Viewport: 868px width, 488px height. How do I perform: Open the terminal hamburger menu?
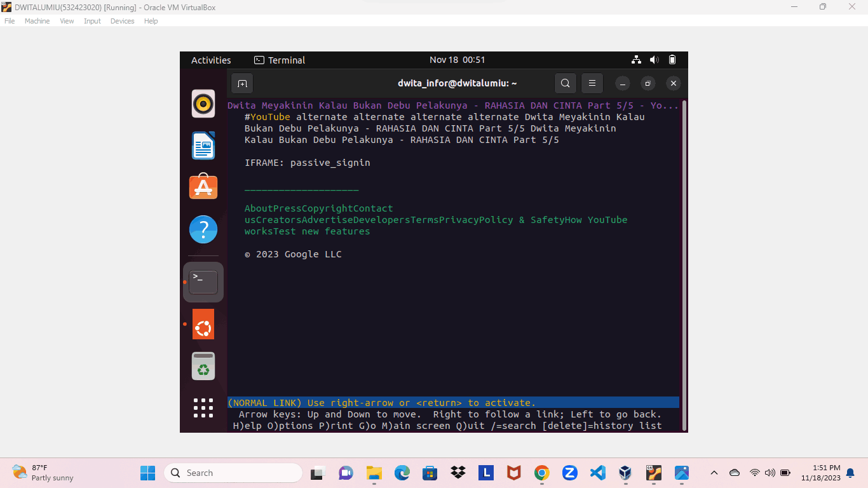tap(592, 83)
